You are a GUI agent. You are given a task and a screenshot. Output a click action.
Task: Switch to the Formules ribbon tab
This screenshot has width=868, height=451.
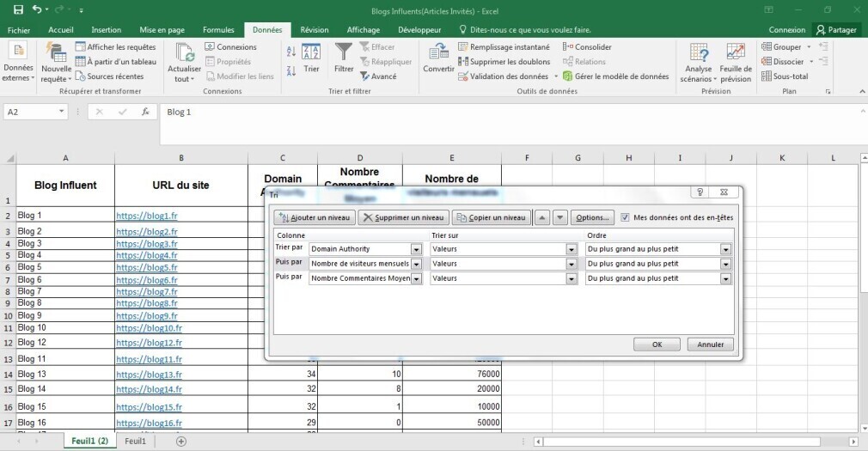click(x=218, y=29)
